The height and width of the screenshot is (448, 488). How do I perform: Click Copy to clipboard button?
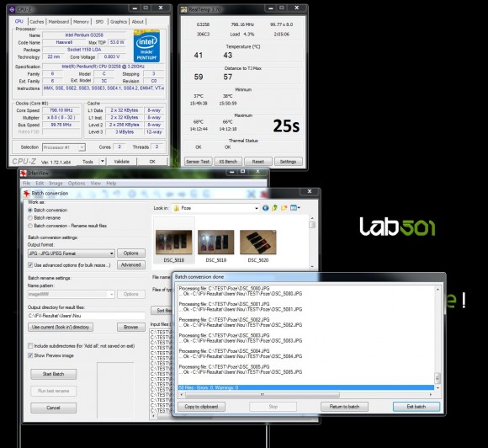point(201,407)
